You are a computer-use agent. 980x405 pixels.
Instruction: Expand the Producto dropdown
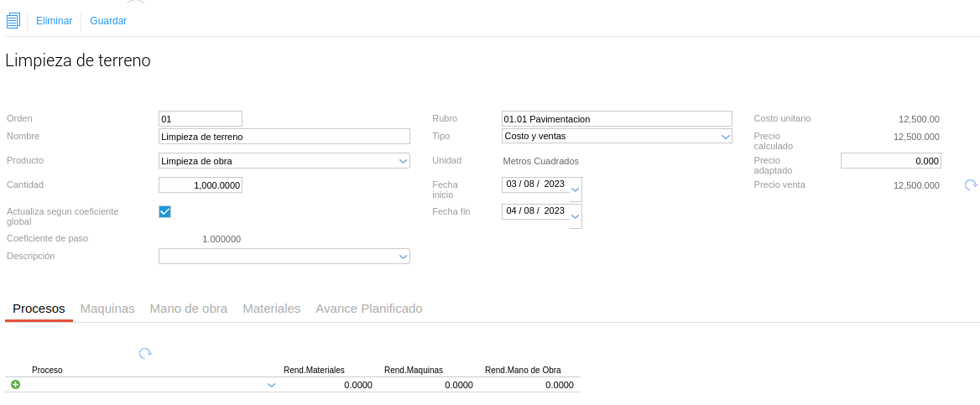(403, 161)
